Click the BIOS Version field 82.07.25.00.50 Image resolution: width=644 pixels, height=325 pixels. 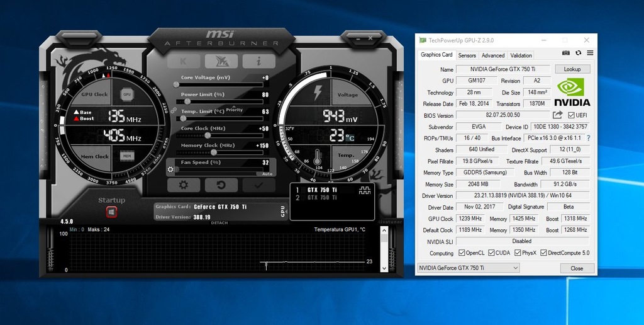click(x=503, y=115)
